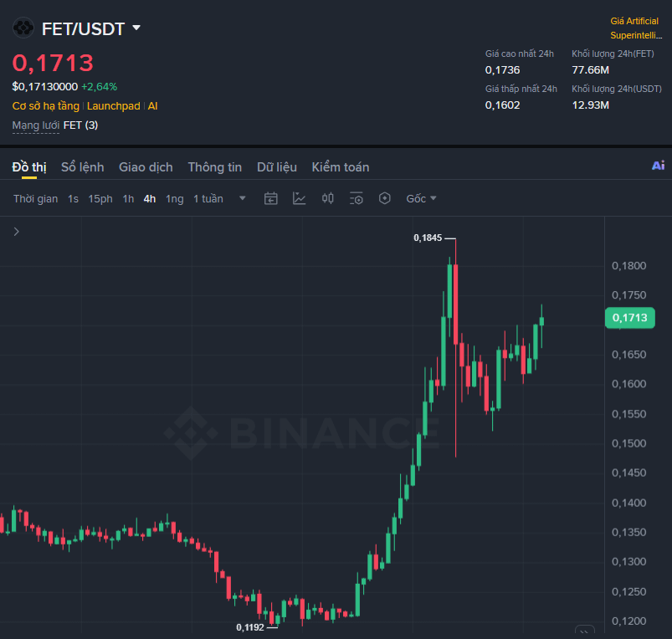Click the Launchpad tag
Screen dimensions: 672x639
pyautogui.click(x=114, y=105)
